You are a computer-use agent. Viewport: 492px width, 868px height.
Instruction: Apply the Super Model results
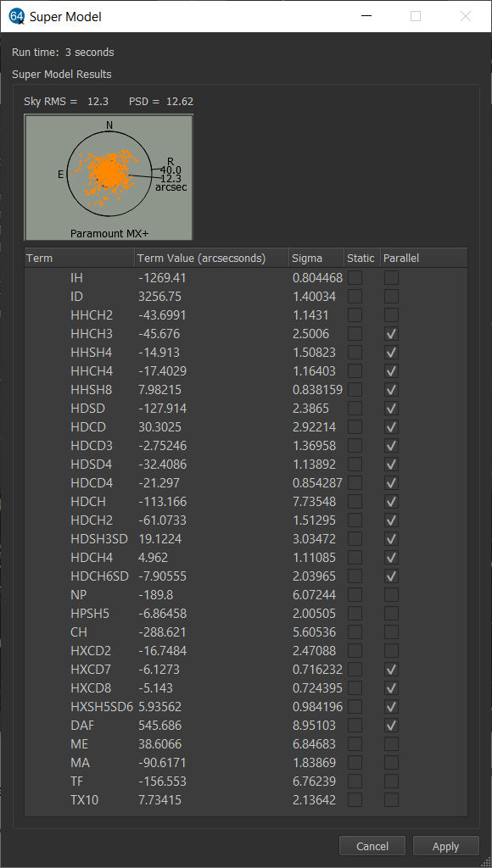click(x=445, y=847)
